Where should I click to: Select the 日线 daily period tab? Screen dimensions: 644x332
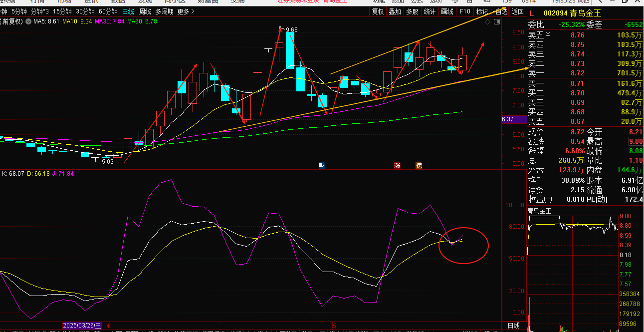coord(128,11)
